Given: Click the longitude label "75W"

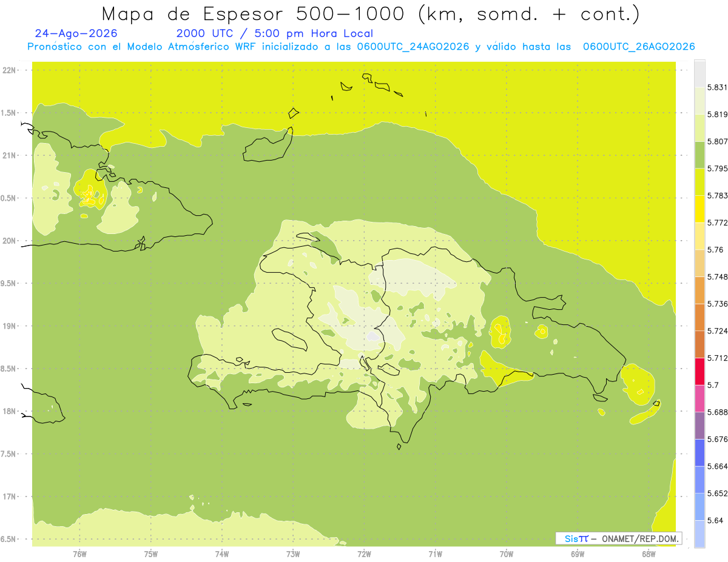Looking at the screenshot, I should tap(151, 554).
